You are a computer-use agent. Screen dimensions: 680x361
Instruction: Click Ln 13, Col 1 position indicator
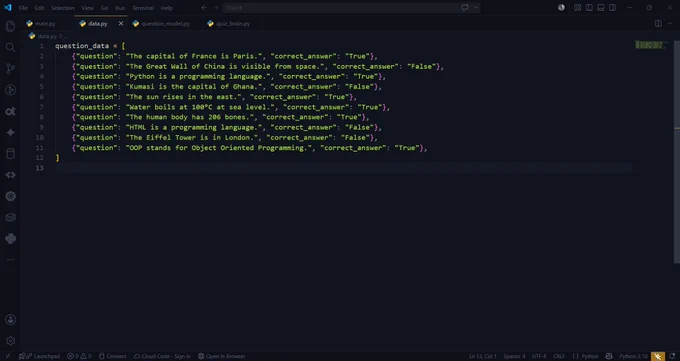[482, 356]
